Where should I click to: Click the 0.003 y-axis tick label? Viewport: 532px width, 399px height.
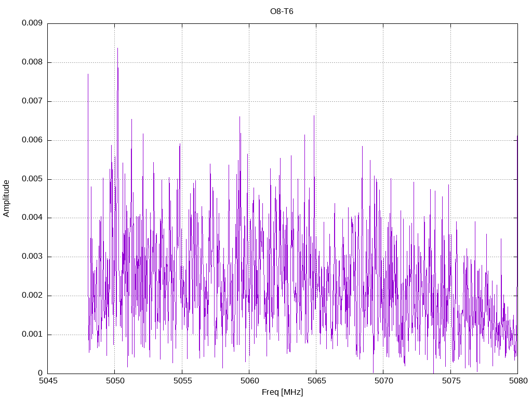pyautogui.click(x=32, y=257)
